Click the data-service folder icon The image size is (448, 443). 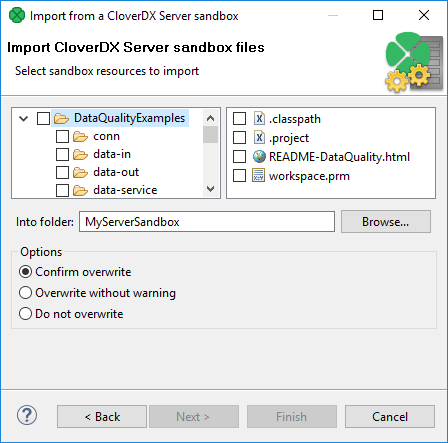(x=80, y=190)
